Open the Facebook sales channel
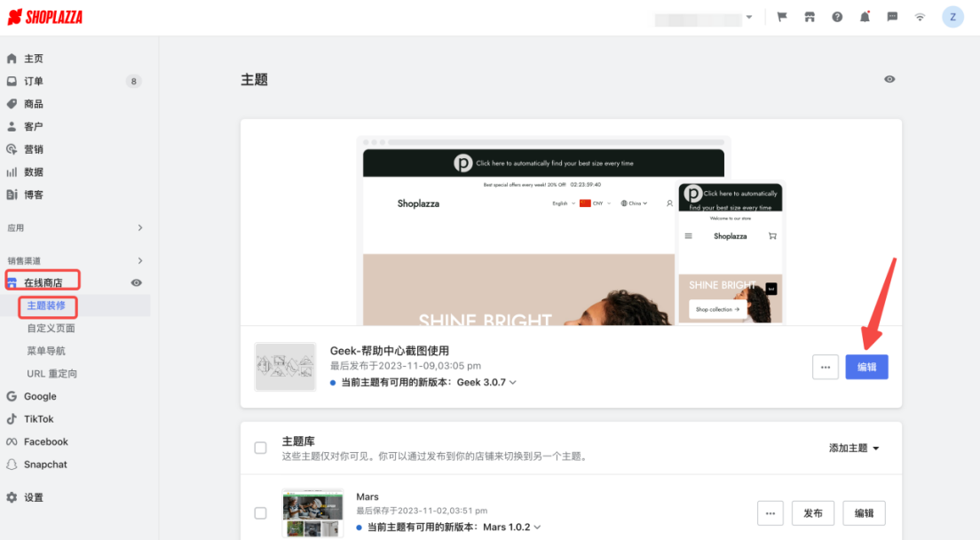This screenshot has height=540, width=980. pyautogui.click(x=45, y=442)
